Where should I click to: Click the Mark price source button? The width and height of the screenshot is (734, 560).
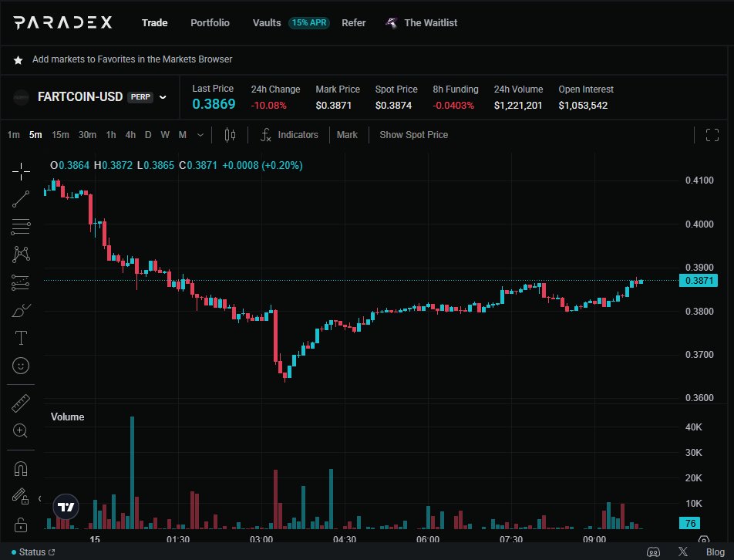pos(347,135)
